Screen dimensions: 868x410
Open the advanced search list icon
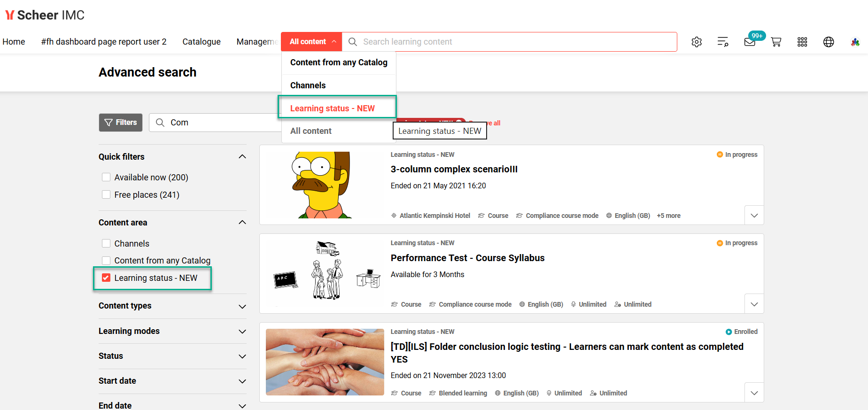click(x=723, y=42)
